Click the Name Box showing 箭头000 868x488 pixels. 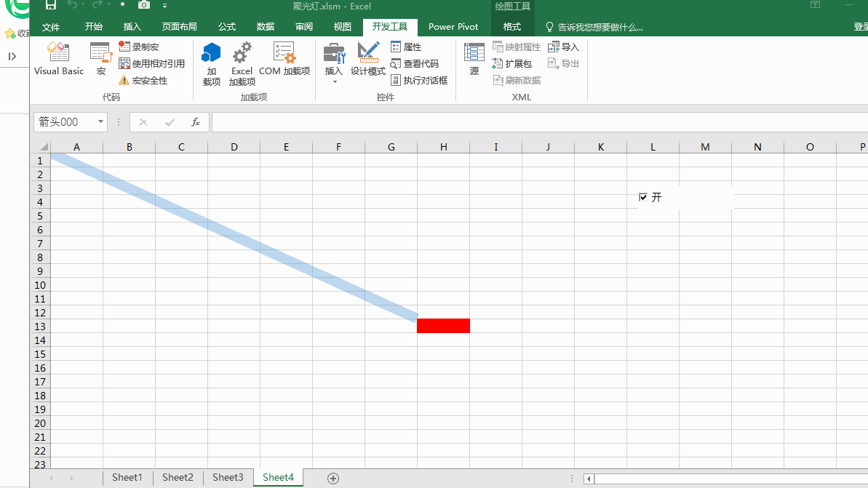click(64, 121)
